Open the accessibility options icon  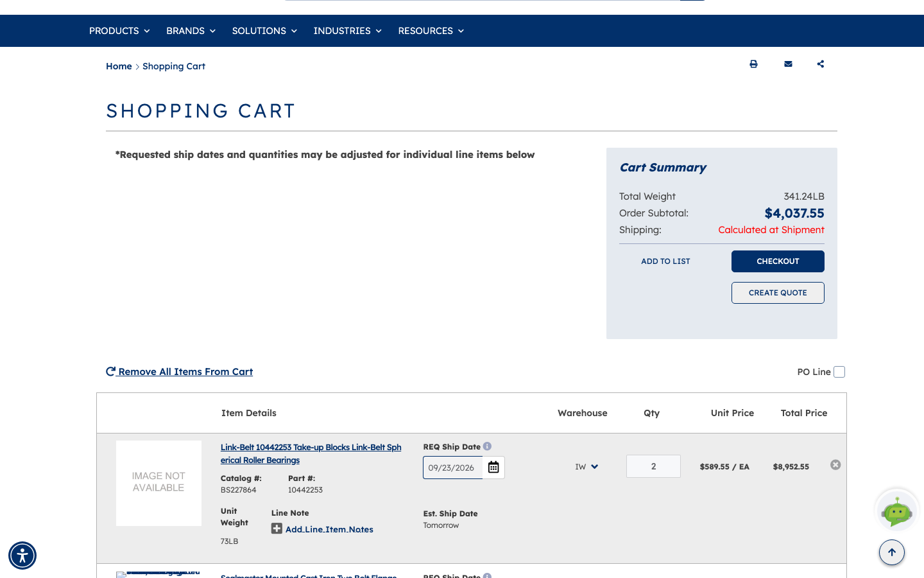pos(22,556)
